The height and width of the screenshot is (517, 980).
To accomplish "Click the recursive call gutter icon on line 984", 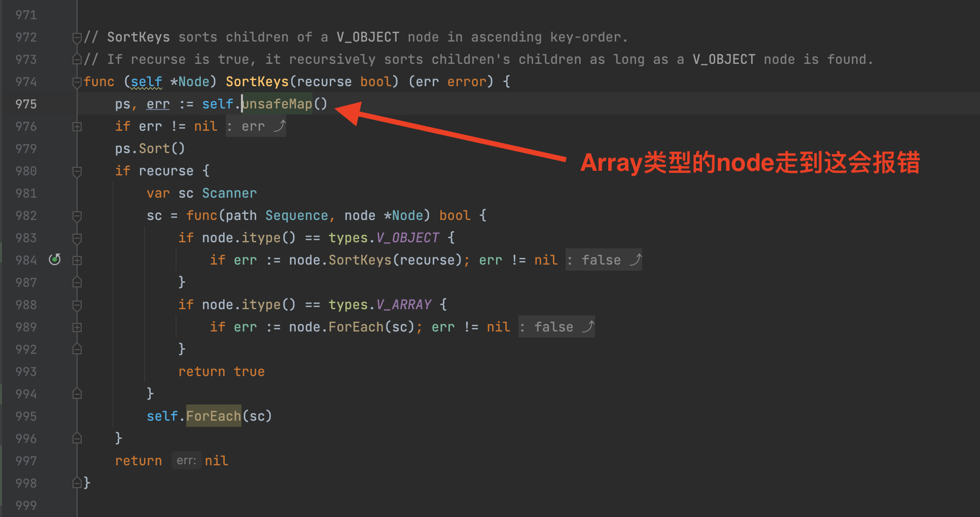I will pyautogui.click(x=55, y=260).
